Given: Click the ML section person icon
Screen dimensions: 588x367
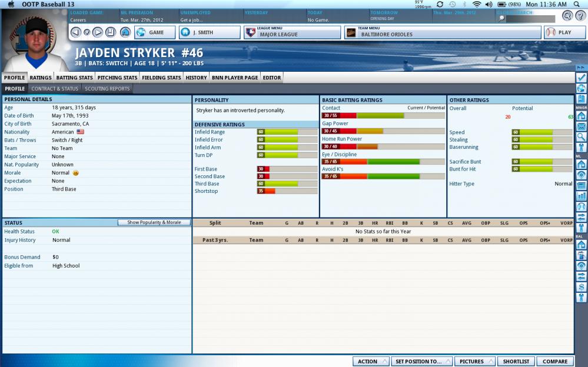Looking at the screenshot, I should click(582, 228).
